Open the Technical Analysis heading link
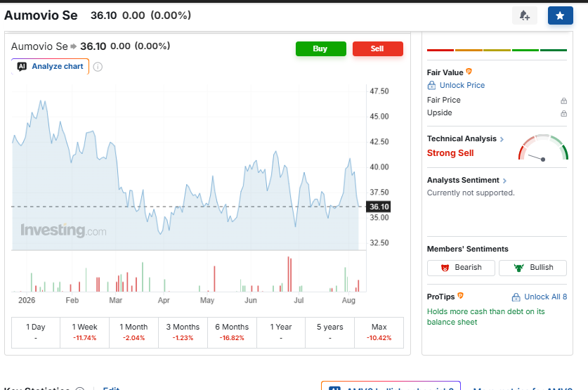 (462, 138)
